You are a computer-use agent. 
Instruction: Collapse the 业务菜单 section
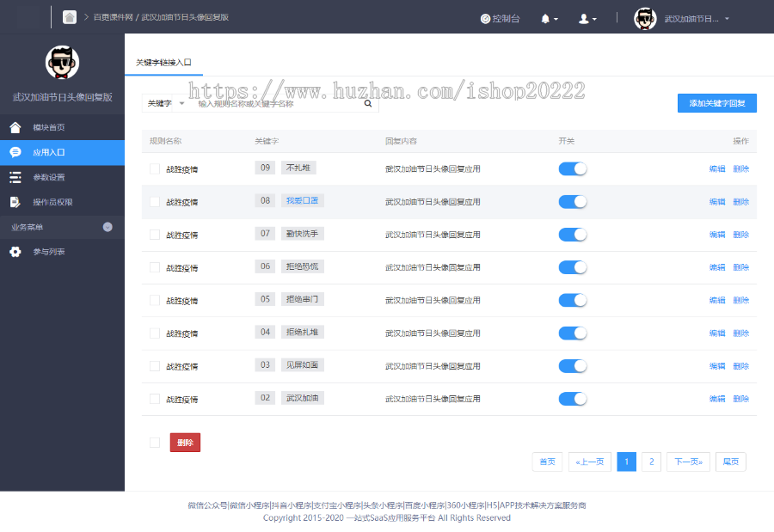[107, 227]
